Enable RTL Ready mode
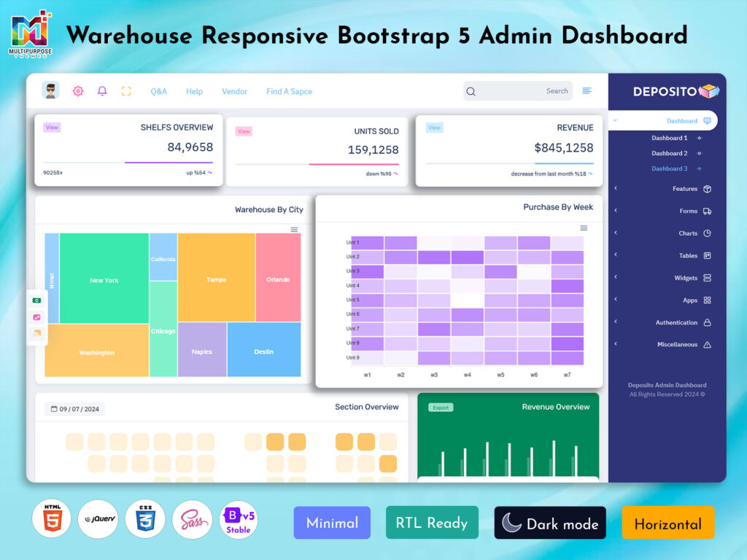747x560 pixels. click(432, 522)
